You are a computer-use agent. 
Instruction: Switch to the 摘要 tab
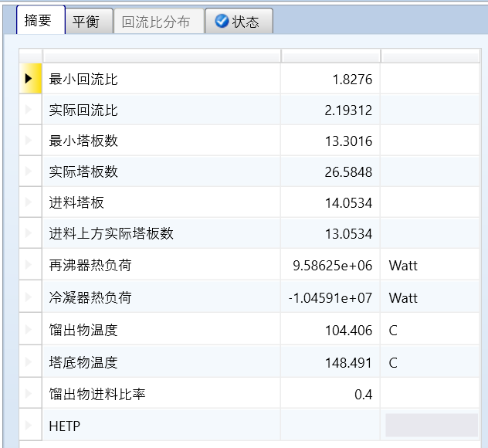pos(38,21)
